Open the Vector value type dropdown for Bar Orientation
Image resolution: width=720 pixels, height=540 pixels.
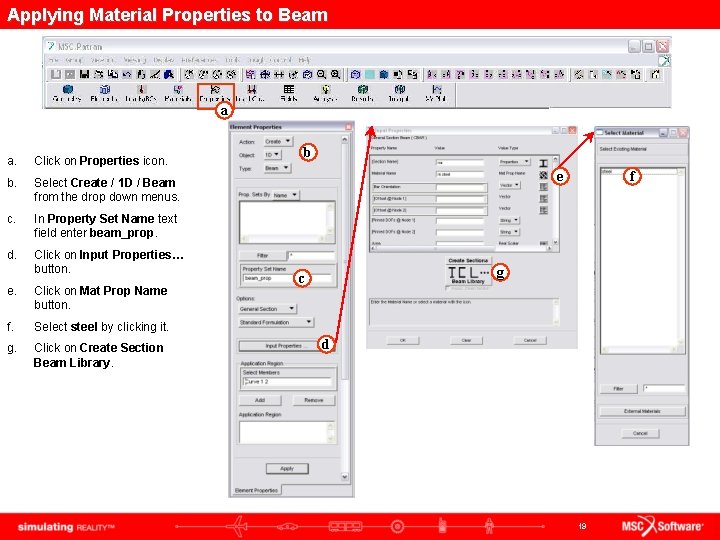point(509,185)
